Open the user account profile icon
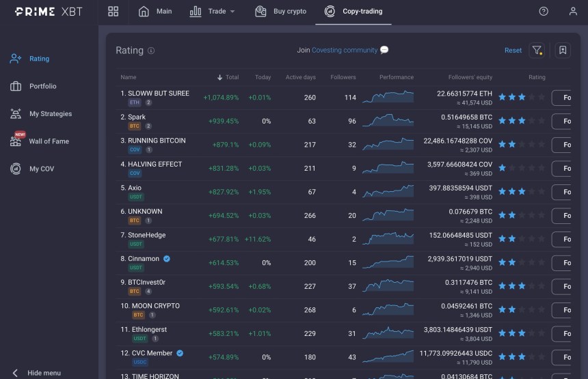Image resolution: width=588 pixels, height=379 pixels. 573,11
